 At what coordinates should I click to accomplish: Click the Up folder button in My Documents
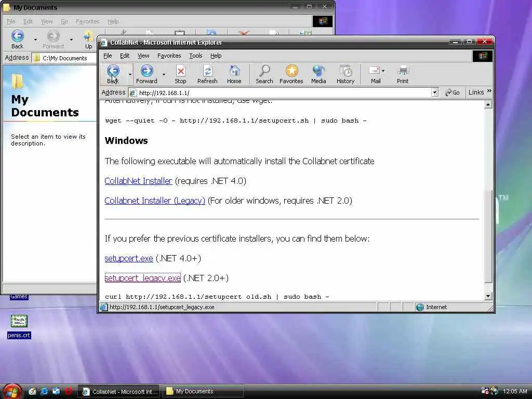pos(88,39)
